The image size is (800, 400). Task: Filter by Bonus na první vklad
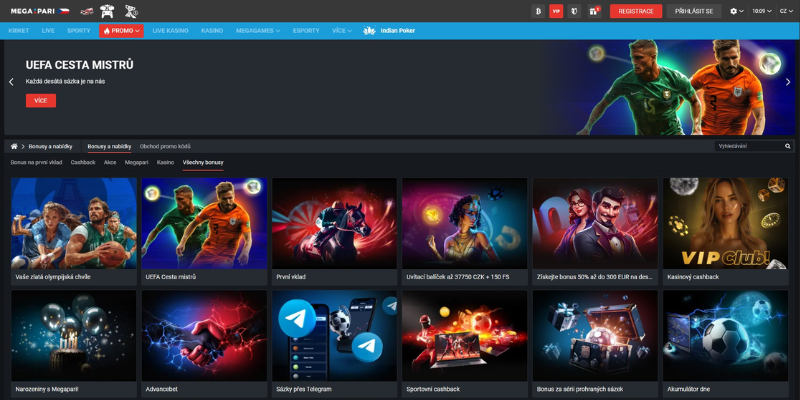click(x=36, y=162)
